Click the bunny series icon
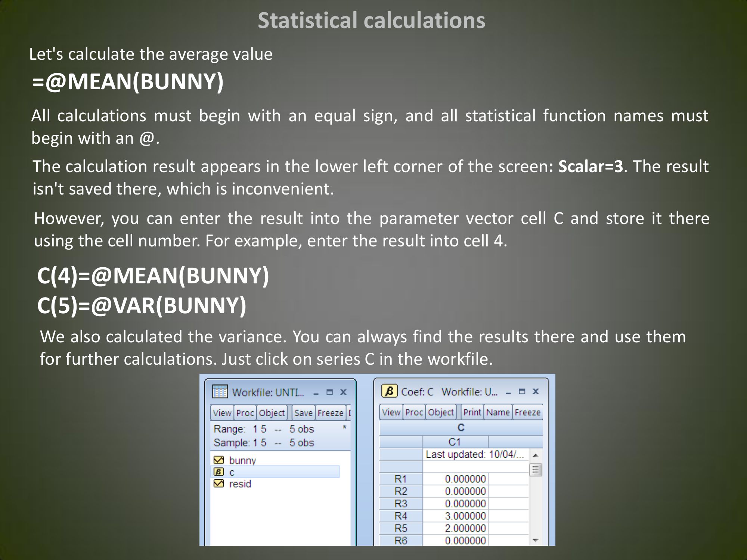 click(218, 460)
